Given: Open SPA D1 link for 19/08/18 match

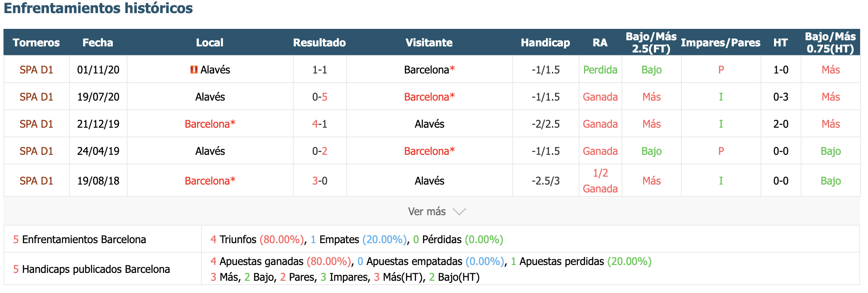Looking at the screenshot, I should click(x=36, y=181).
